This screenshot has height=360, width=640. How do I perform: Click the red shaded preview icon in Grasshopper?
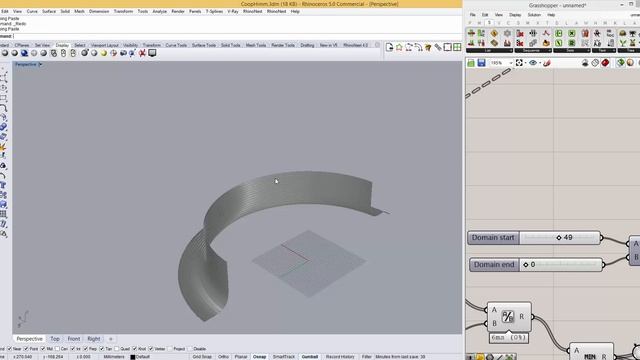[x=605, y=63]
